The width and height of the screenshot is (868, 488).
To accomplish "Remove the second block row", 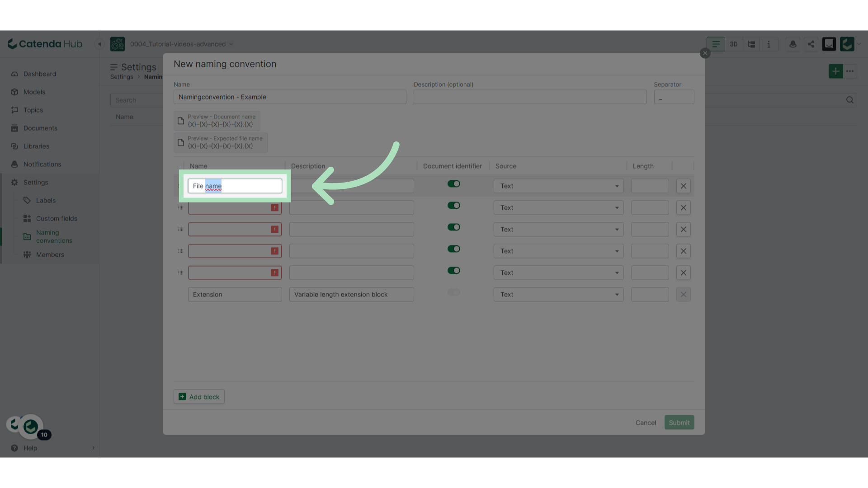I will [684, 207].
